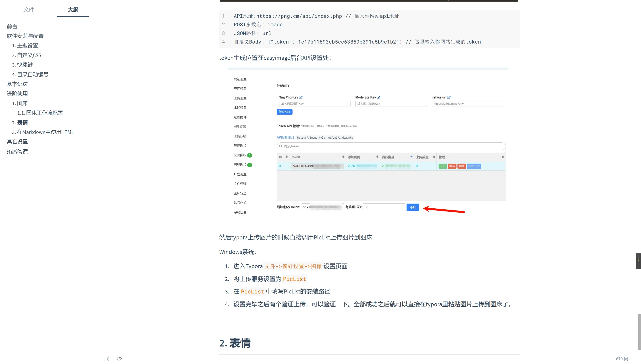This screenshot has width=641, height=364.
Task: Collapse sidebar with the back chevron icon
Action: pyautogui.click(x=108, y=358)
